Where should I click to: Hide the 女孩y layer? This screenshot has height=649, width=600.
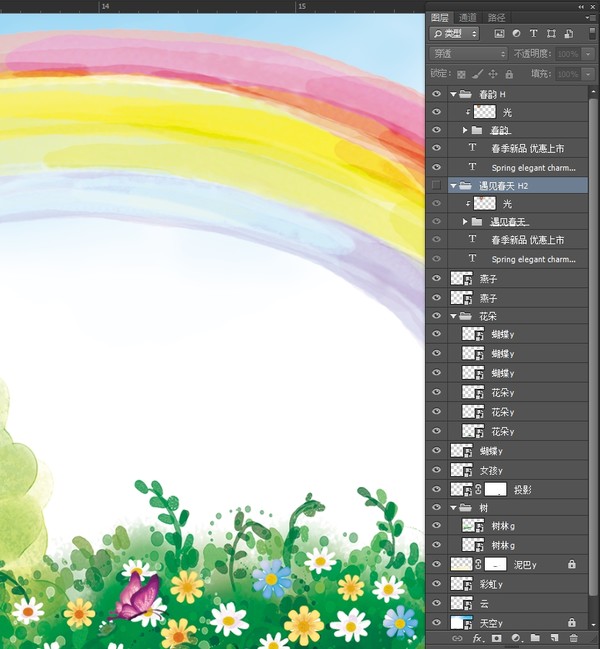click(436, 470)
